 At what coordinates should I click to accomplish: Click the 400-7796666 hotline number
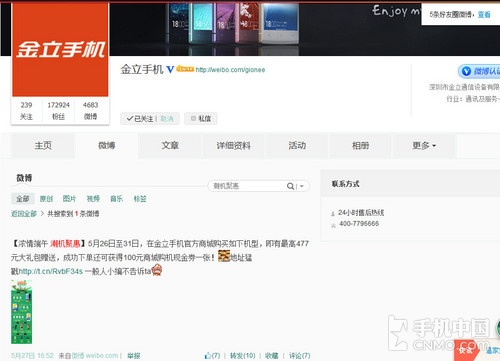tap(359, 224)
